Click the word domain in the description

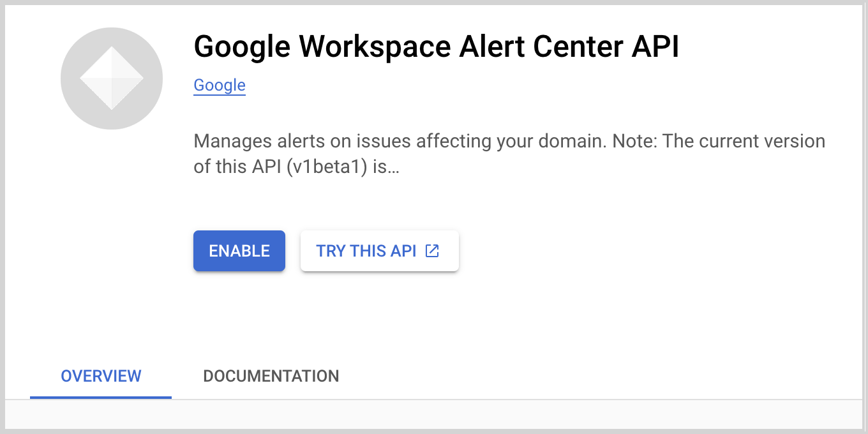[573, 141]
